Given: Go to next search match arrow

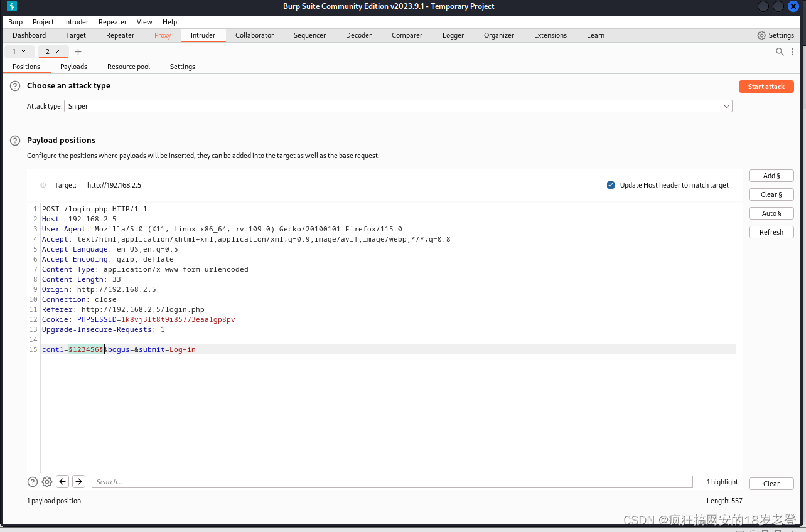Looking at the screenshot, I should click(78, 482).
